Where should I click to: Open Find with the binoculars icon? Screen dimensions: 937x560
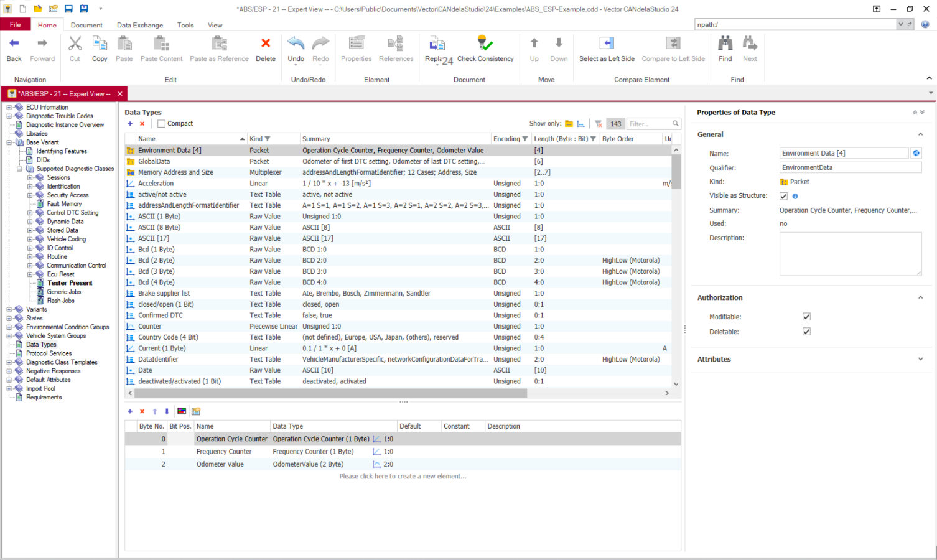click(x=725, y=49)
